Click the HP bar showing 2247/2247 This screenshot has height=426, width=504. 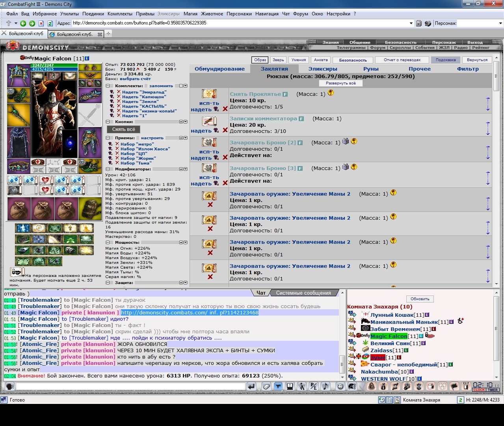54,65
